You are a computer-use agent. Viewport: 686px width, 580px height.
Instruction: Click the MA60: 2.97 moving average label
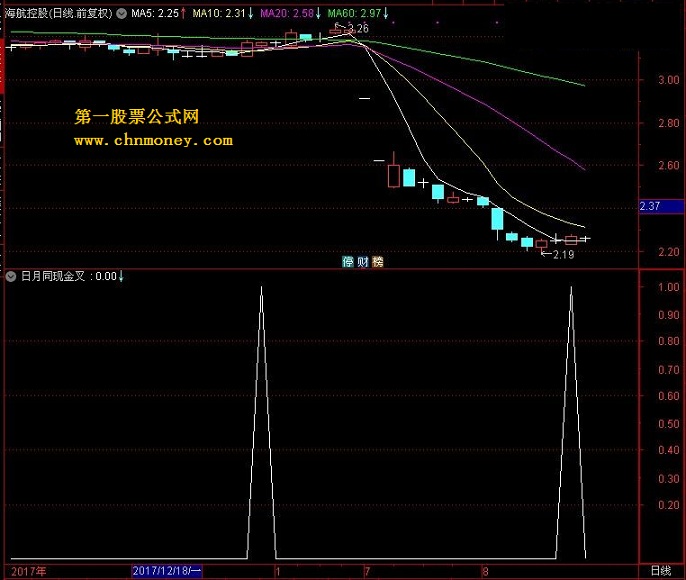point(354,14)
